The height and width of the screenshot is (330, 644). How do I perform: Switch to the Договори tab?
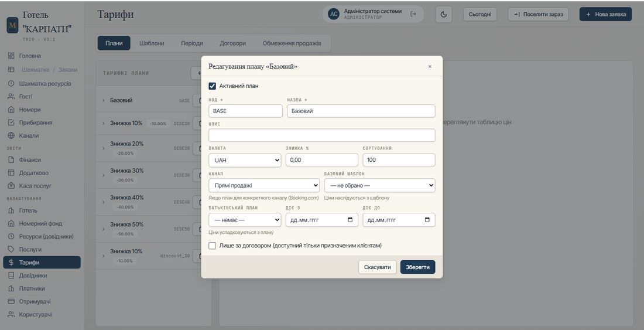click(x=232, y=43)
